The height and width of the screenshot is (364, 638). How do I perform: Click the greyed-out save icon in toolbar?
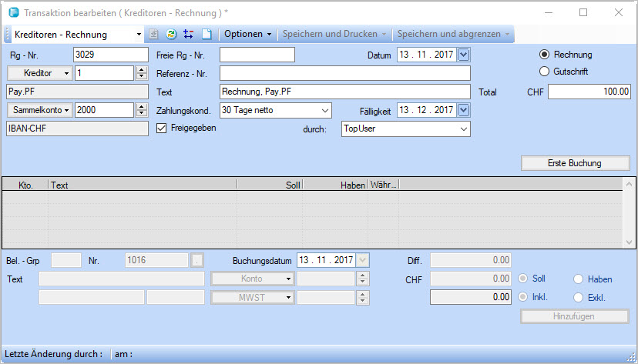(x=153, y=35)
